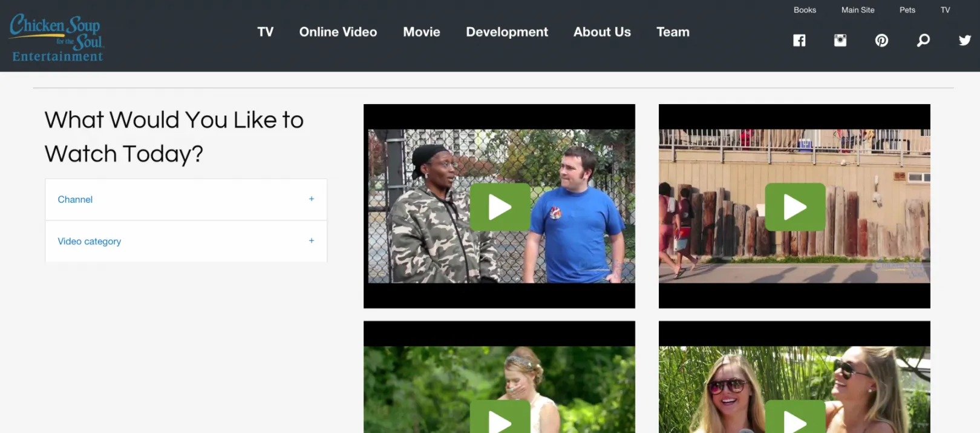
Task: Open the Twitter bird icon
Action: click(965, 41)
